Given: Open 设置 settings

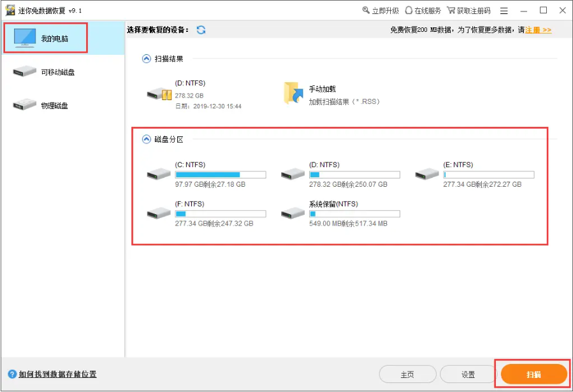Looking at the screenshot, I should click(467, 374).
